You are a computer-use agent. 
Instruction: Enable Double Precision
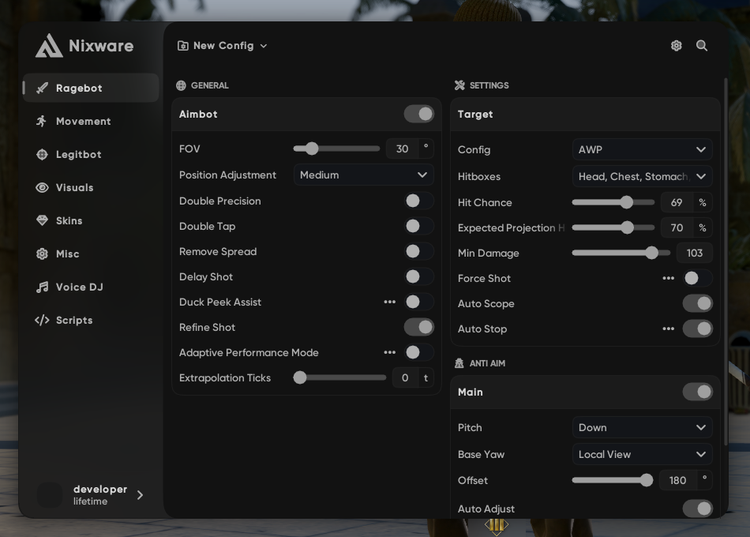pyautogui.click(x=419, y=201)
